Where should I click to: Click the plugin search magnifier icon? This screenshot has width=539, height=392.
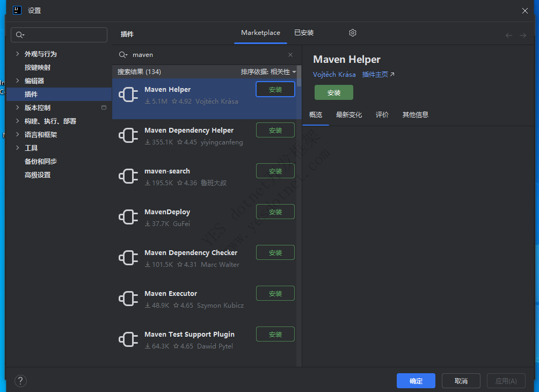123,55
